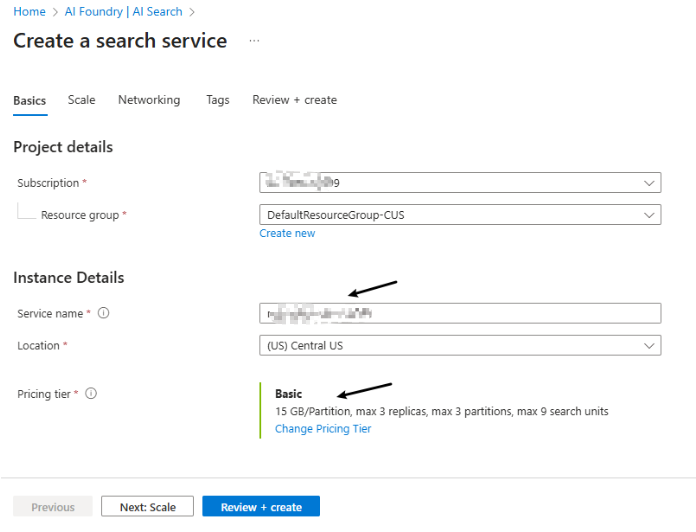Show info tooltip for Pricing tier

91,394
